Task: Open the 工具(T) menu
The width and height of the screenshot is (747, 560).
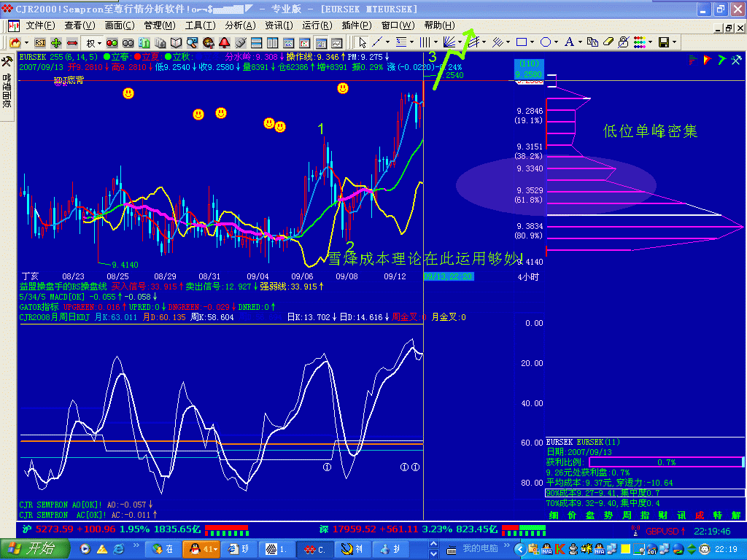Action: (198, 26)
